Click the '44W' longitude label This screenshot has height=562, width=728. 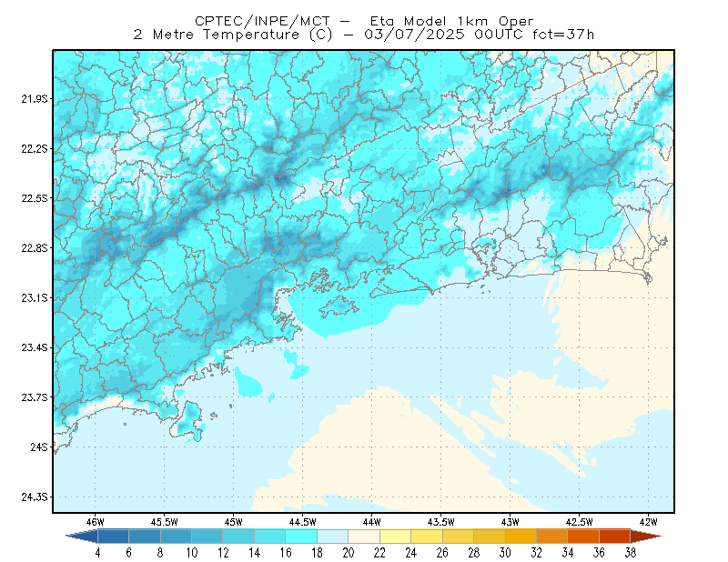tap(372, 522)
